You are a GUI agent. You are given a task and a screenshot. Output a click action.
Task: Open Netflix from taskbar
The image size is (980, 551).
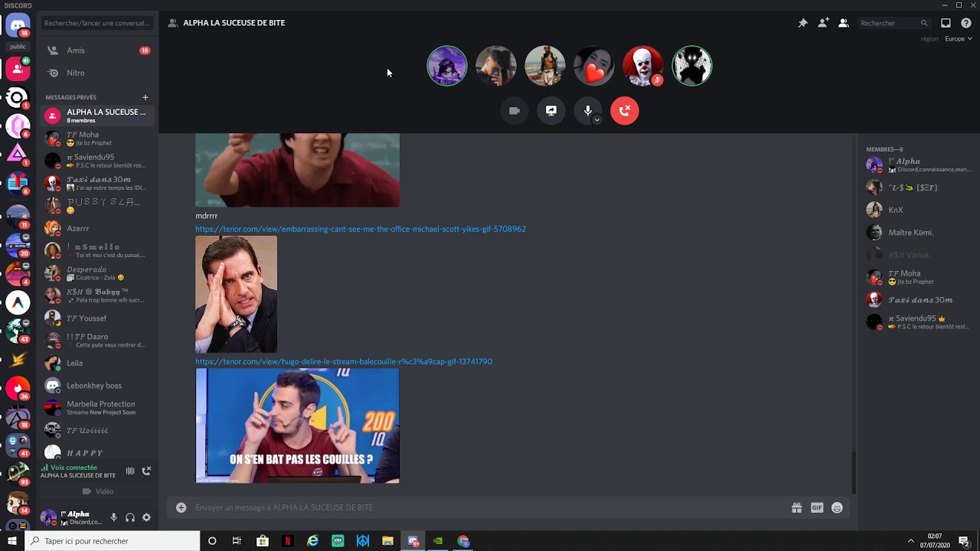(x=288, y=541)
